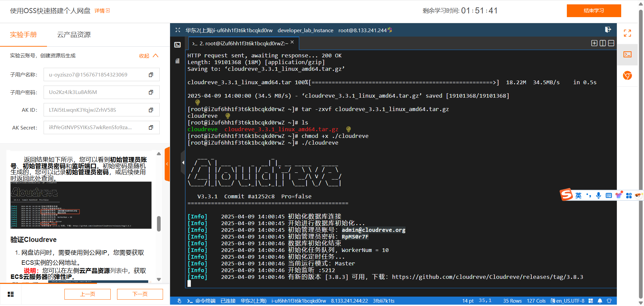
Task: Click the sub-user name field
Action: click(102, 75)
